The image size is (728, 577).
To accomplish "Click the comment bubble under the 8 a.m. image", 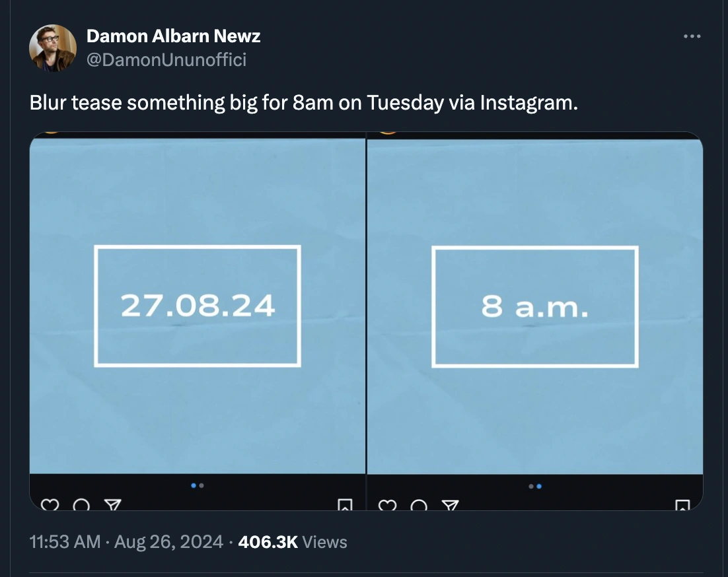I will pos(418,506).
